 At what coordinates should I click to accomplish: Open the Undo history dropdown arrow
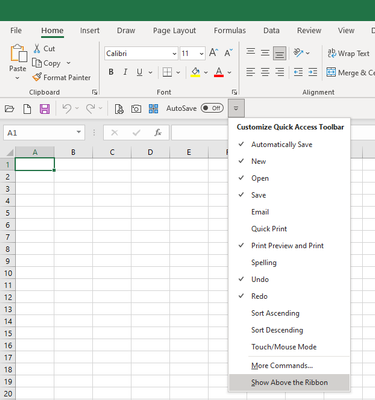click(x=77, y=108)
